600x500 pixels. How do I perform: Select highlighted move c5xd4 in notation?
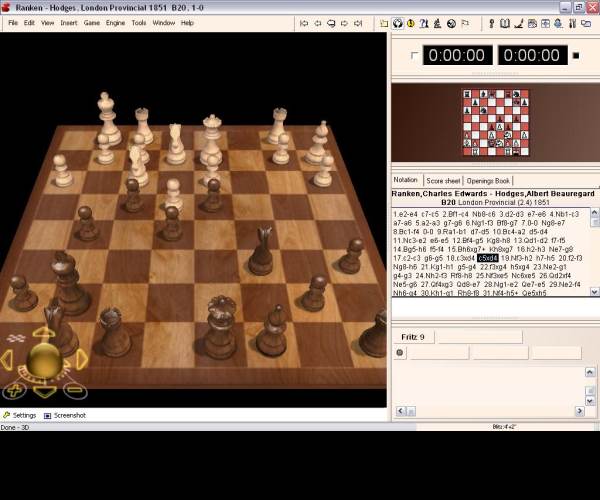pos(488,258)
